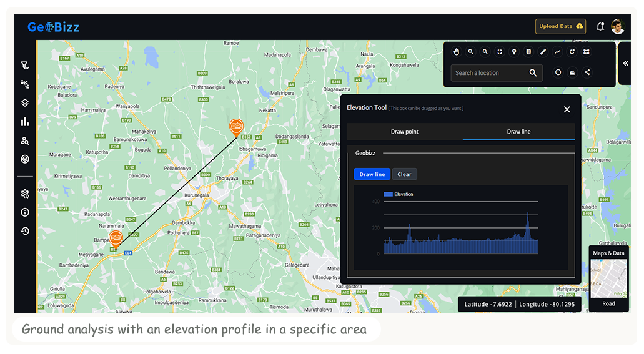Click the Ridigama map label
The width and height of the screenshot is (644, 354).
267,155
